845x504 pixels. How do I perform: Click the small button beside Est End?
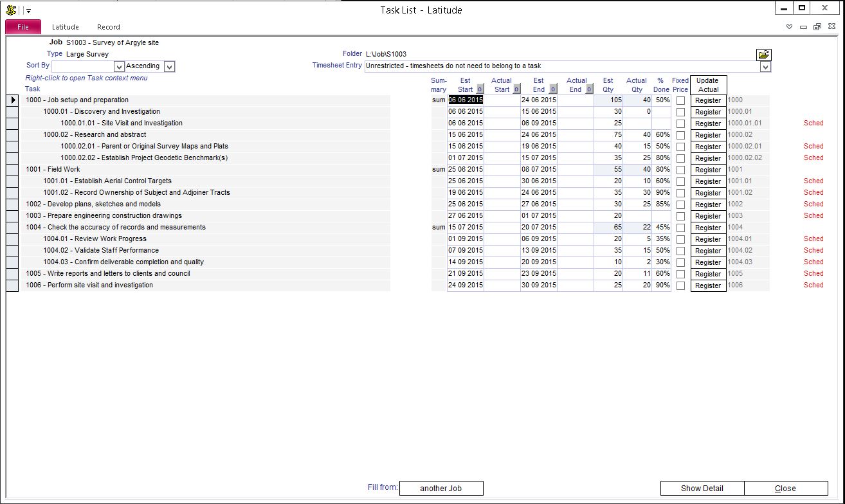point(552,89)
